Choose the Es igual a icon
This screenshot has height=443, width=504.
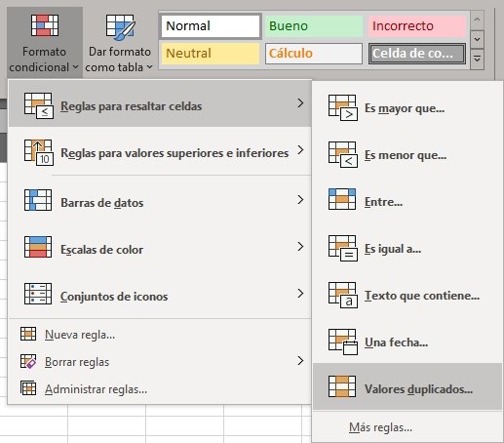click(343, 249)
